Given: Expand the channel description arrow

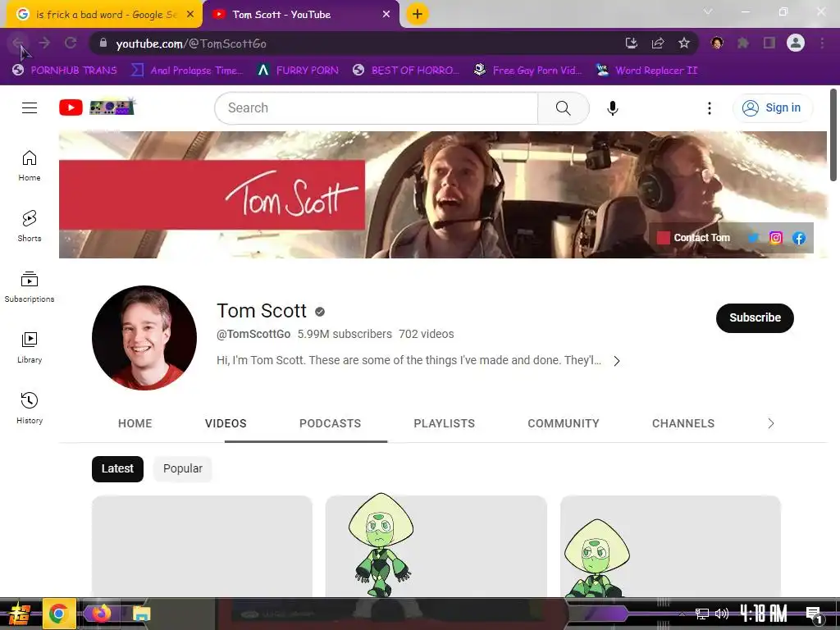Looking at the screenshot, I should [x=617, y=361].
